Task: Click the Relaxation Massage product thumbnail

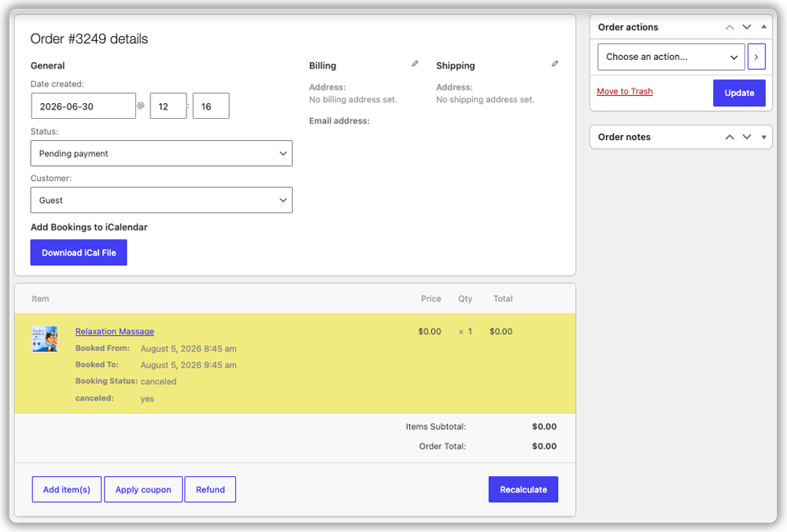Action: pyautogui.click(x=45, y=338)
